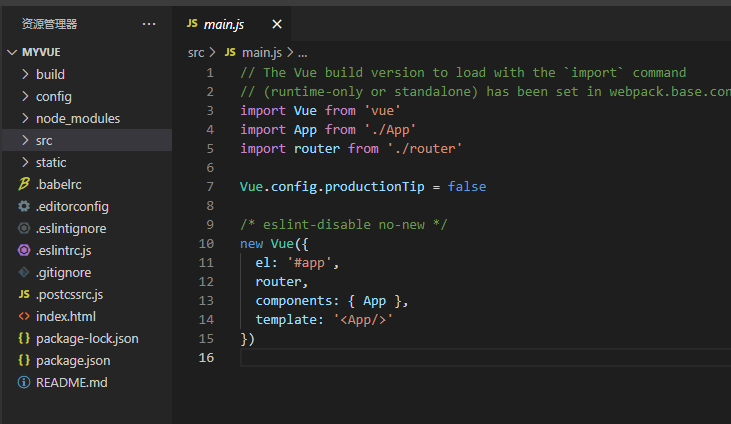
Task: Close the main.js tab
Action: pos(277,24)
